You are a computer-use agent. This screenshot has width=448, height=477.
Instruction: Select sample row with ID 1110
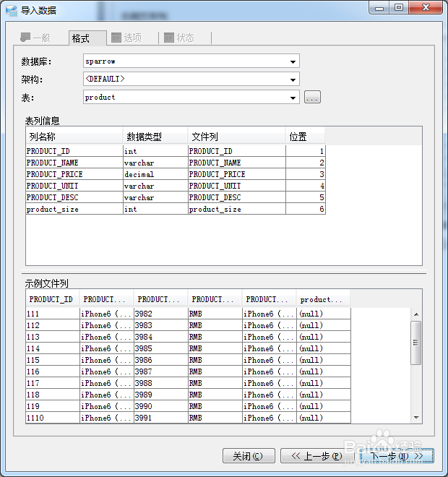pyautogui.click(x=189, y=418)
